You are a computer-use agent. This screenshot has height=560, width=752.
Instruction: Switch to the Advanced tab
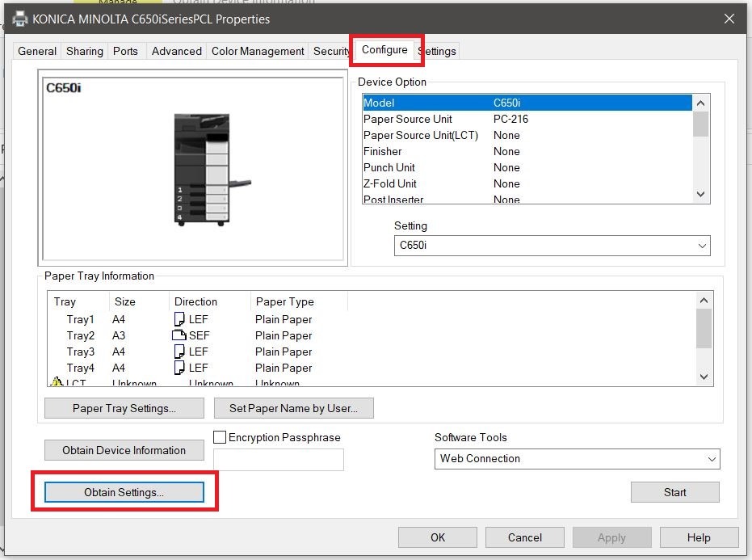(176, 51)
